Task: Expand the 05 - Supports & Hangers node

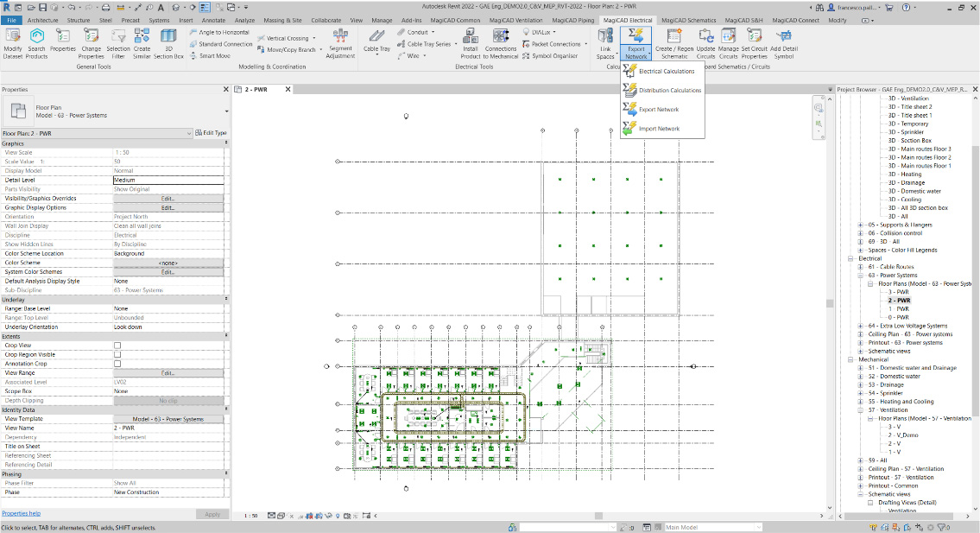Action: tap(861, 225)
